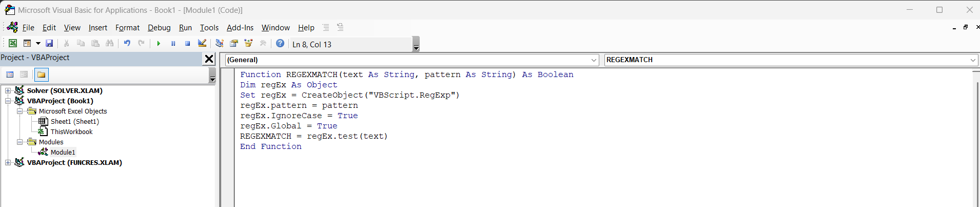Click the Insert UserForm toolbar icon

[x=27, y=44]
